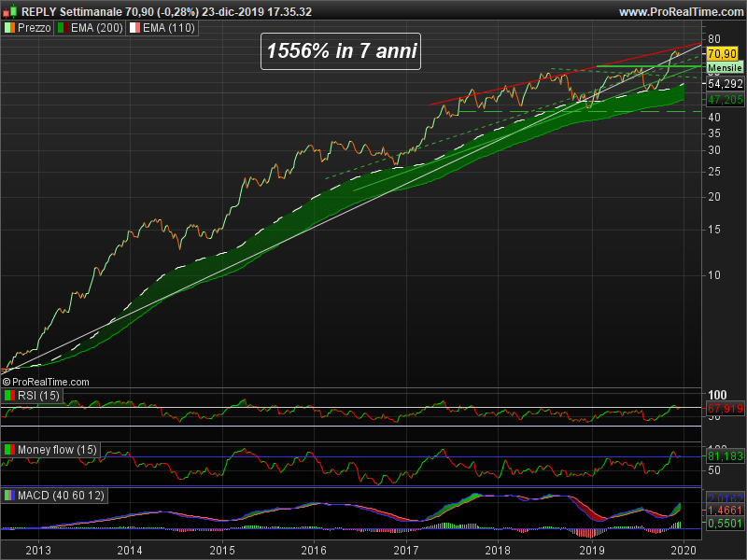Click the green Mensile level label

pyautogui.click(x=726, y=69)
